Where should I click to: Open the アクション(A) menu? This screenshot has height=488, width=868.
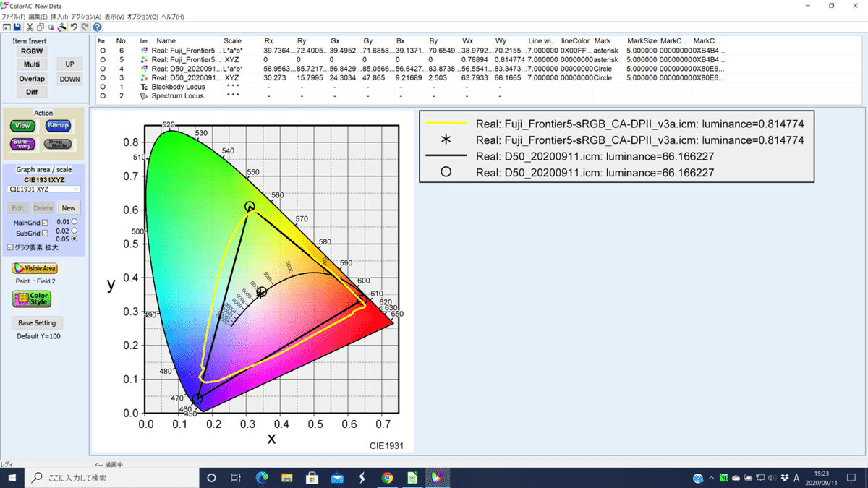87,17
